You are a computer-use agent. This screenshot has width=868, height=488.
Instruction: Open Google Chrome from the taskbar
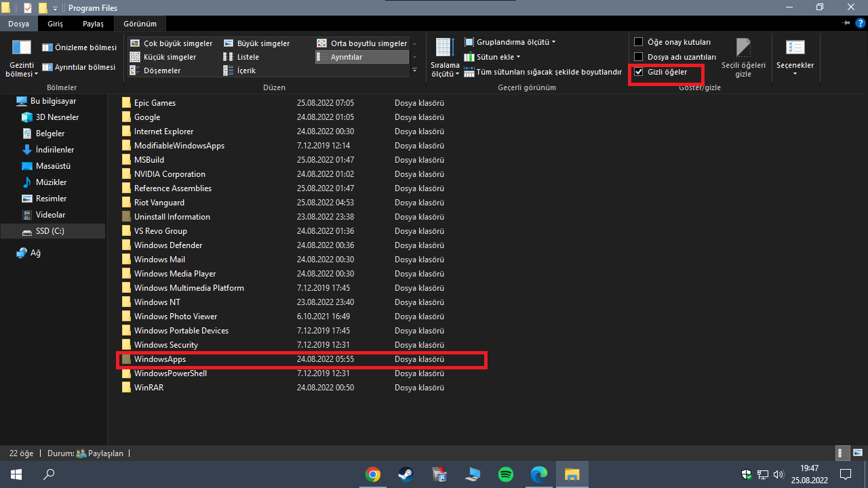(x=372, y=474)
